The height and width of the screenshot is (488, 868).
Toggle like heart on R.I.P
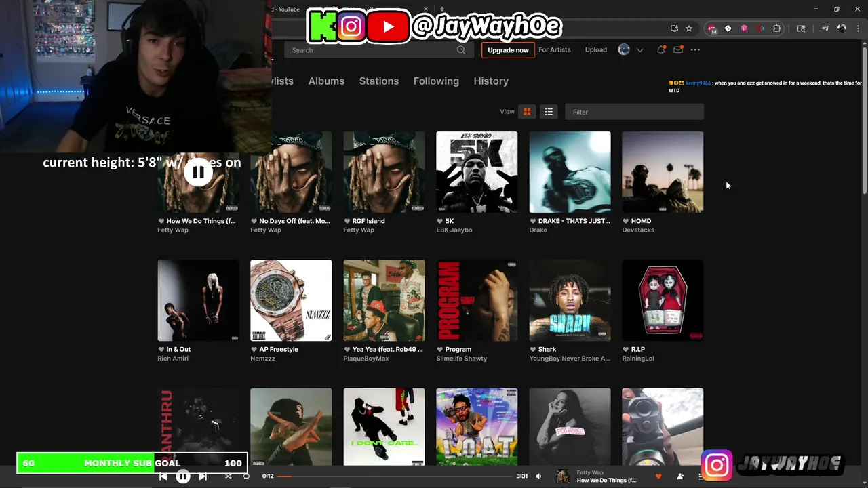click(x=626, y=350)
